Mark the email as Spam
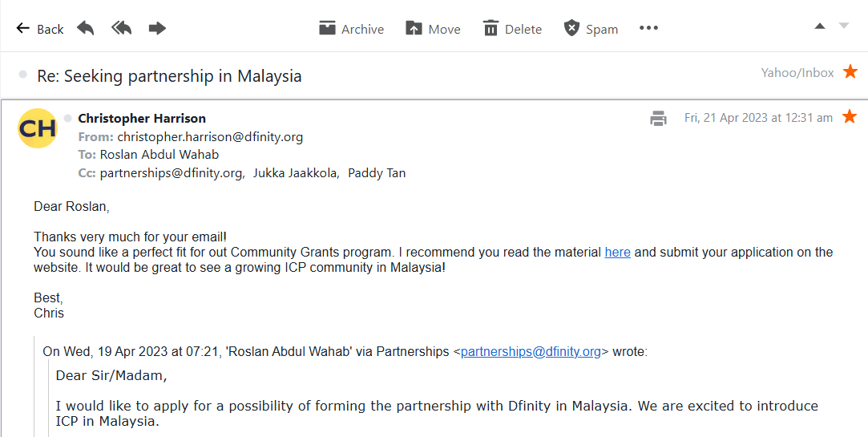 pyautogui.click(x=591, y=29)
